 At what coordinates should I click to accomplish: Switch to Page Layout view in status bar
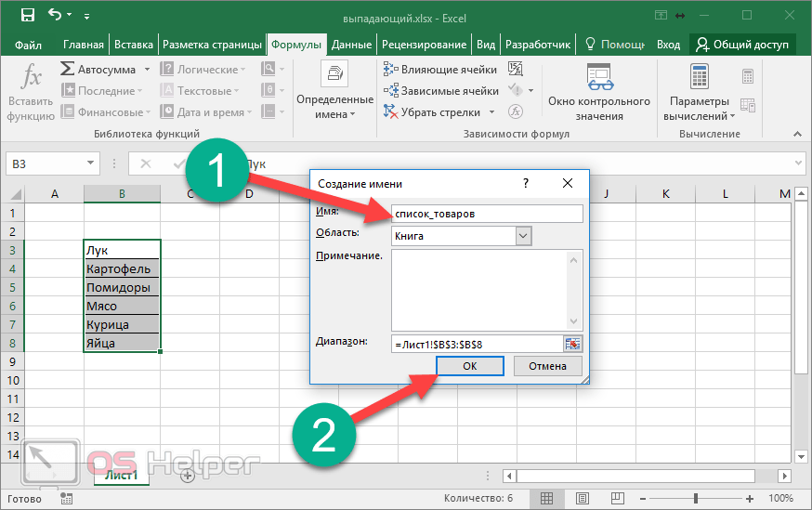(583, 499)
